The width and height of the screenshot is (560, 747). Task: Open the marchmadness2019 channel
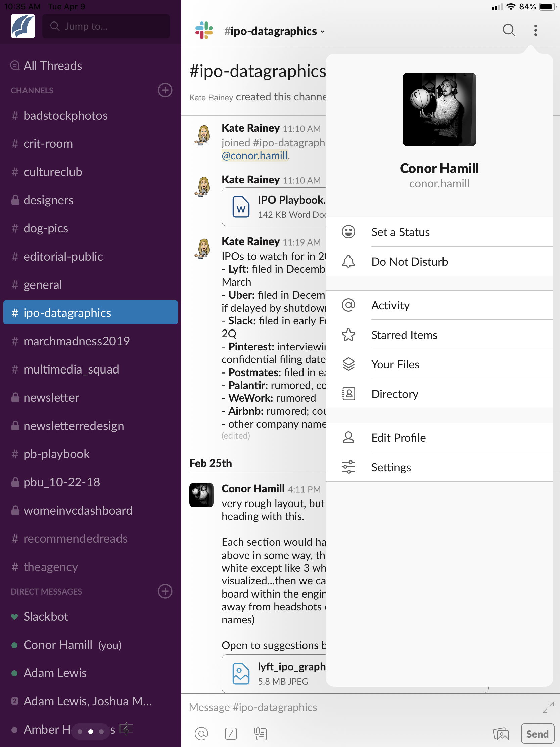pyautogui.click(x=90, y=341)
